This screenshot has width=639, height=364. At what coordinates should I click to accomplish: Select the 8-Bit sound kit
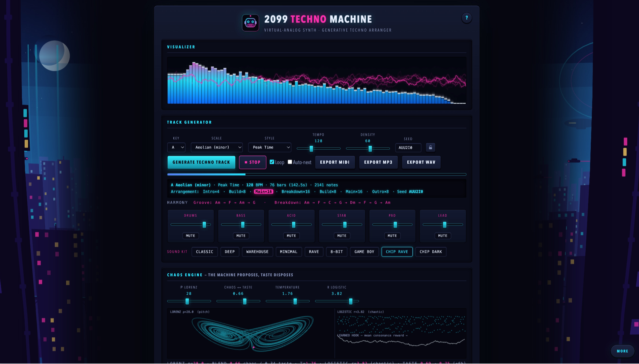[337, 252]
